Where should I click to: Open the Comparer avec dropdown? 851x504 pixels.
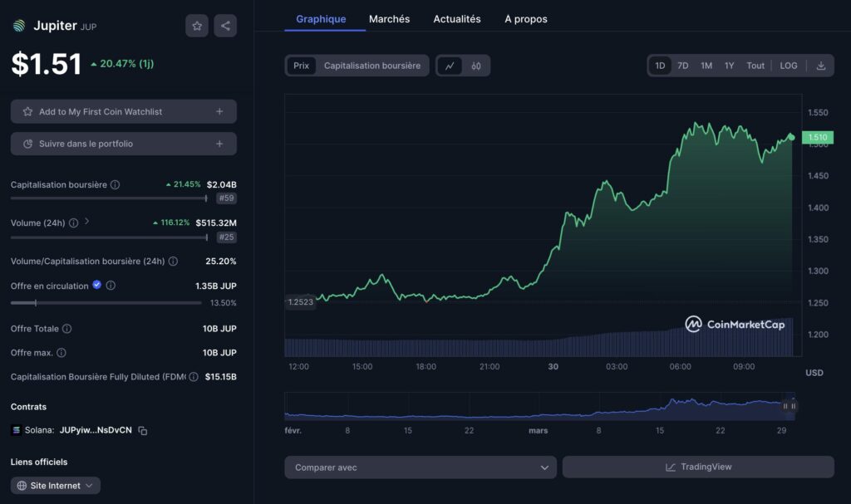point(420,467)
